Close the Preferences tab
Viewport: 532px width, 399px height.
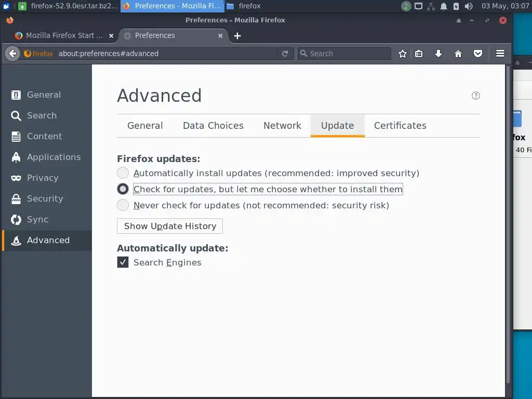coord(220,36)
